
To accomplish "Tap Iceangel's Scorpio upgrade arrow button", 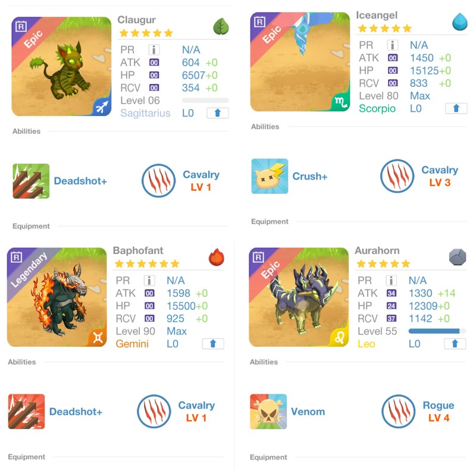I will tap(456, 108).
